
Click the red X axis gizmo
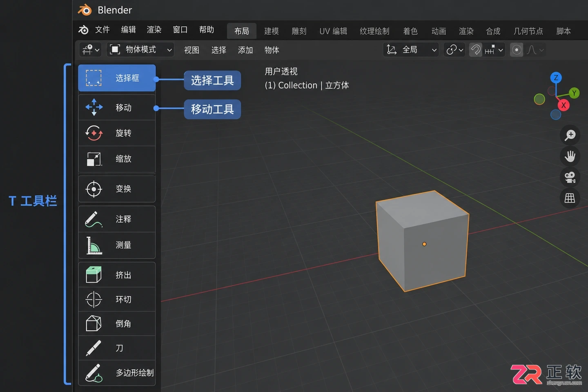coord(564,105)
